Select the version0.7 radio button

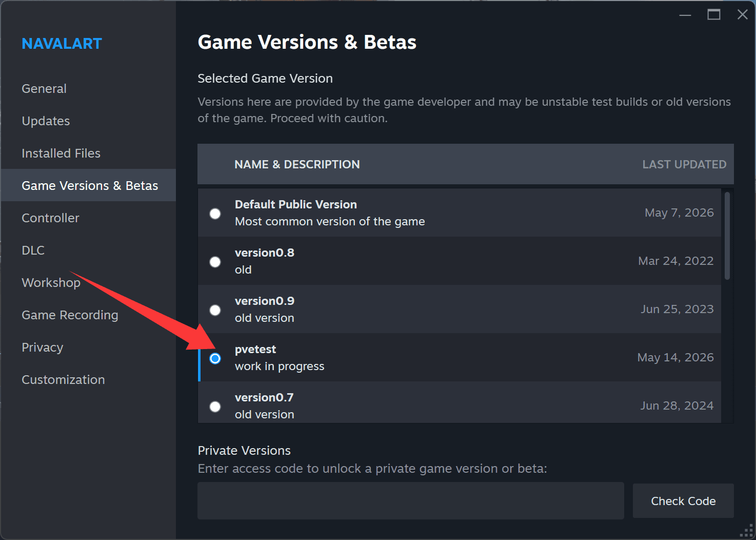tap(215, 407)
